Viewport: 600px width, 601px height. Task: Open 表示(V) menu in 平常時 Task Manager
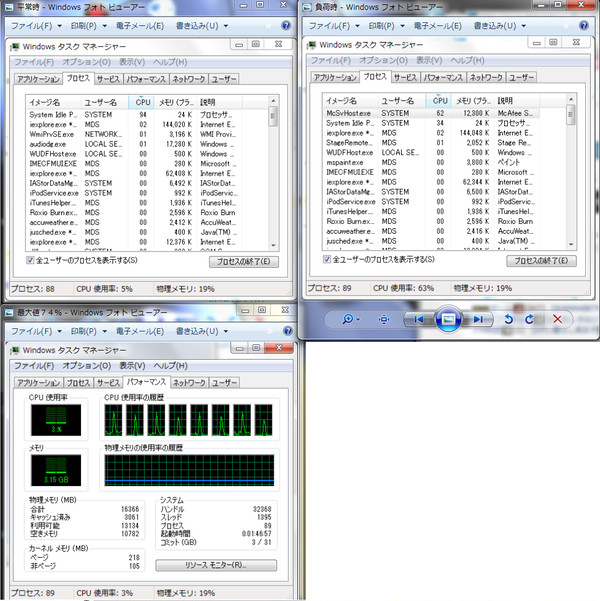click(132, 62)
